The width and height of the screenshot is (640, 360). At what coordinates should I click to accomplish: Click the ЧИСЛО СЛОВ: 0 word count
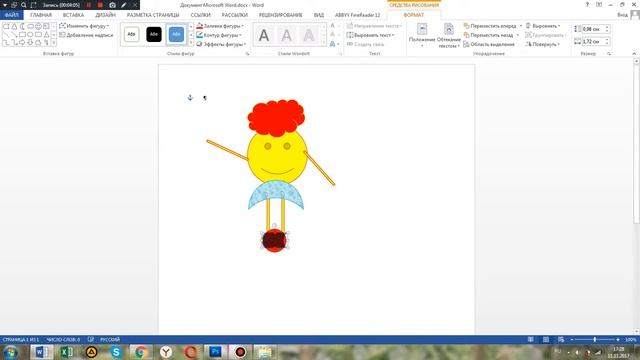[x=63, y=340]
